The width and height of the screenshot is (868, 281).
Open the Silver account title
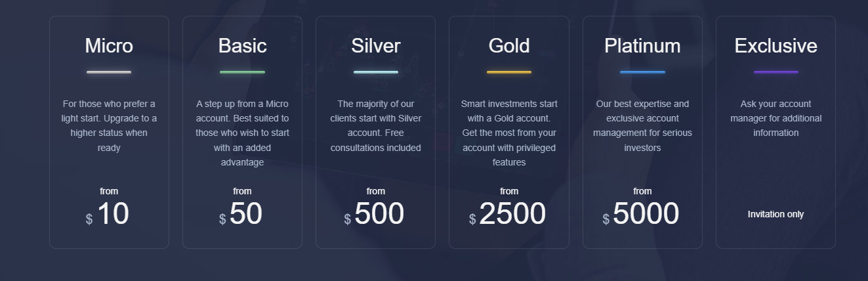point(375,46)
